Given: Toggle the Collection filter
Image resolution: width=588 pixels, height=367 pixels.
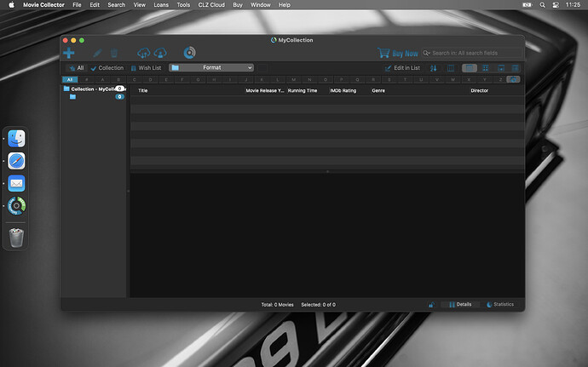Looking at the screenshot, I should pos(107,67).
